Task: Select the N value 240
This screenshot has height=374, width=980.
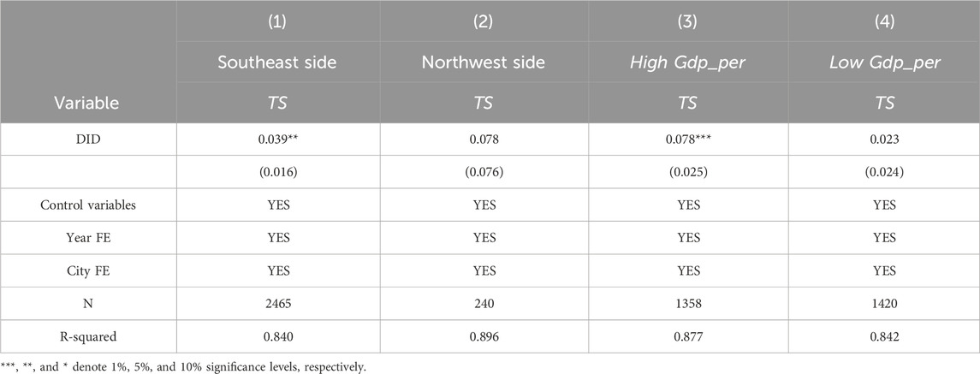Action: (483, 304)
